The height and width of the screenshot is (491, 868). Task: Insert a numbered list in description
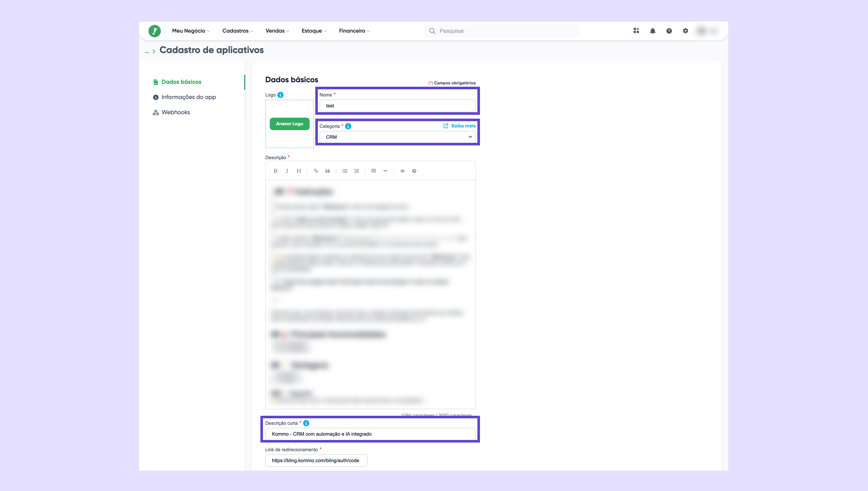[x=356, y=171]
